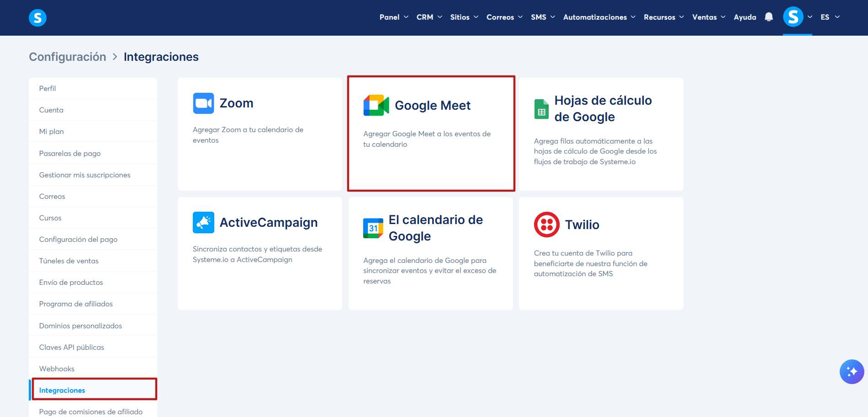Click 'Agrega el calendario de Google para sincronizar' text

pyautogui.click(x=429, y=271)
